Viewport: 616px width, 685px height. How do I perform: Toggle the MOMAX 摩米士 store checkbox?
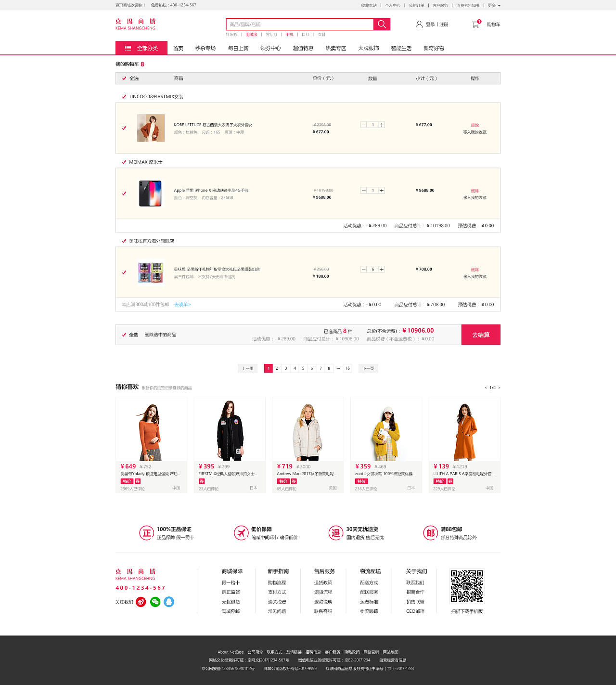pos(124,162)
